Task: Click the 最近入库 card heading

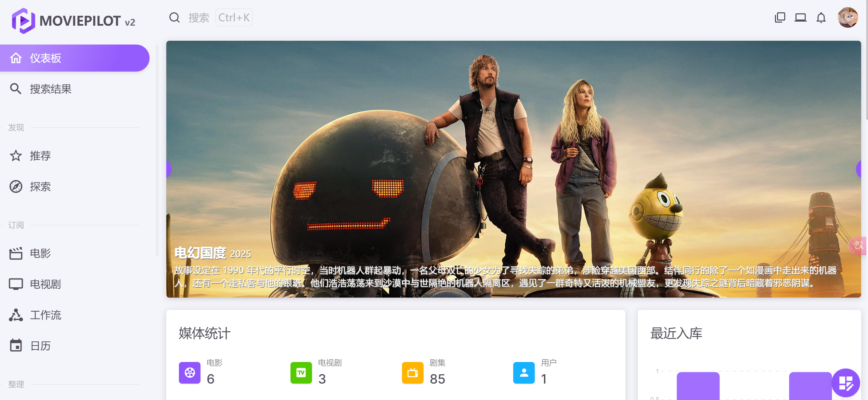Action: [x=676, y=333]
